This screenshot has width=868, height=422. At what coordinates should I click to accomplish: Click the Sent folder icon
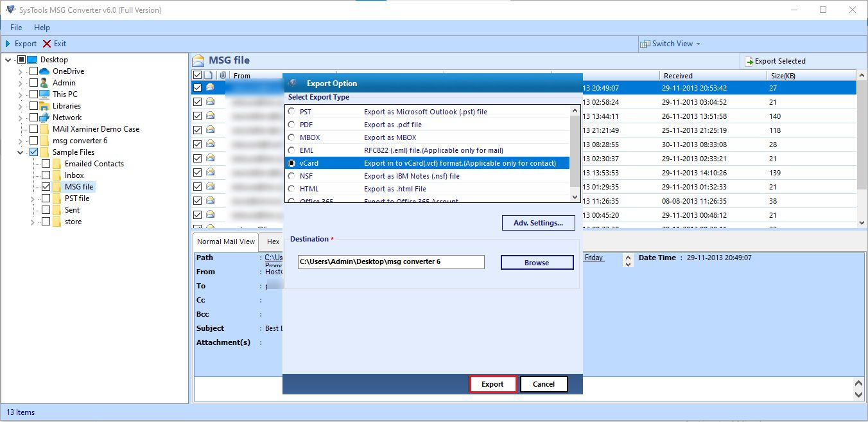(56, 210)
